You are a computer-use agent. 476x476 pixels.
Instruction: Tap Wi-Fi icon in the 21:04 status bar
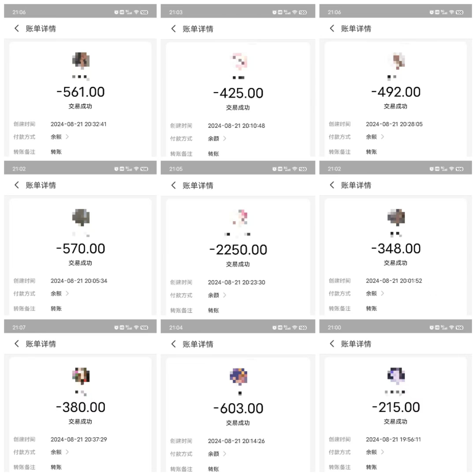point(295,327)
